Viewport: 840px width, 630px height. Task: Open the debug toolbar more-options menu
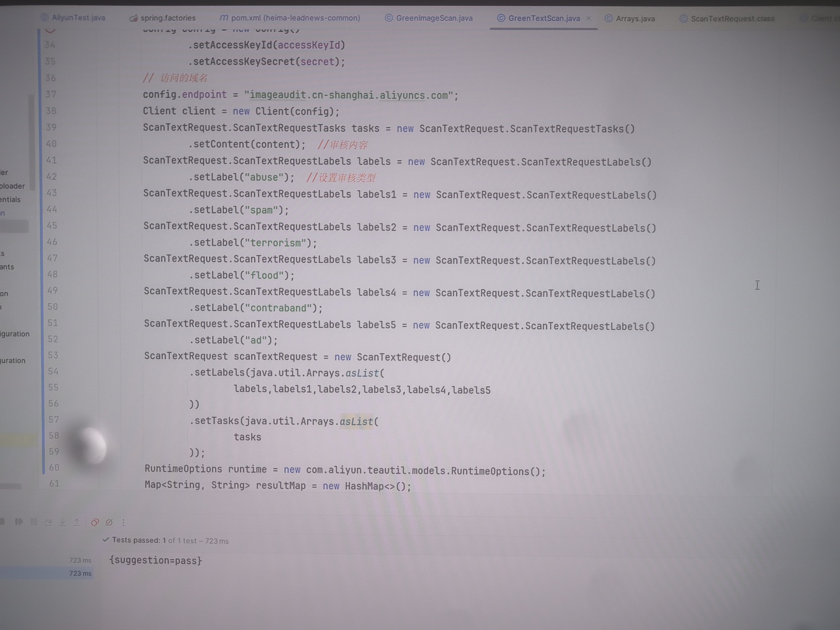123,522
